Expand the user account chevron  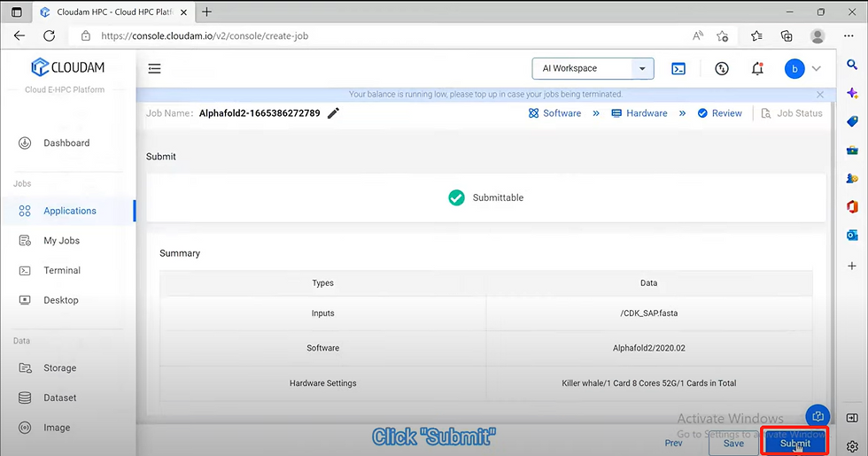(816, 69)
